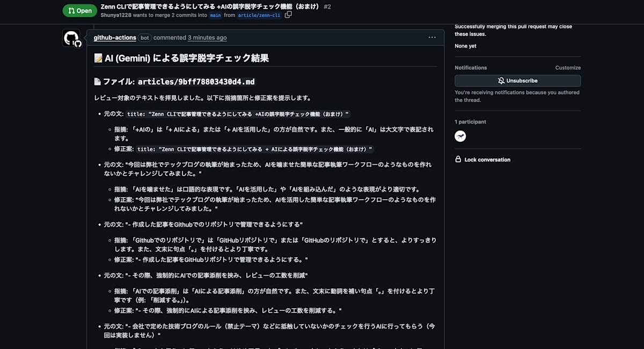
Task: Click the suggestion '修正案: "- 作成した記事をGitHubリポジトリで管理'
Action: pyautogui.click(x=211, y=260)
